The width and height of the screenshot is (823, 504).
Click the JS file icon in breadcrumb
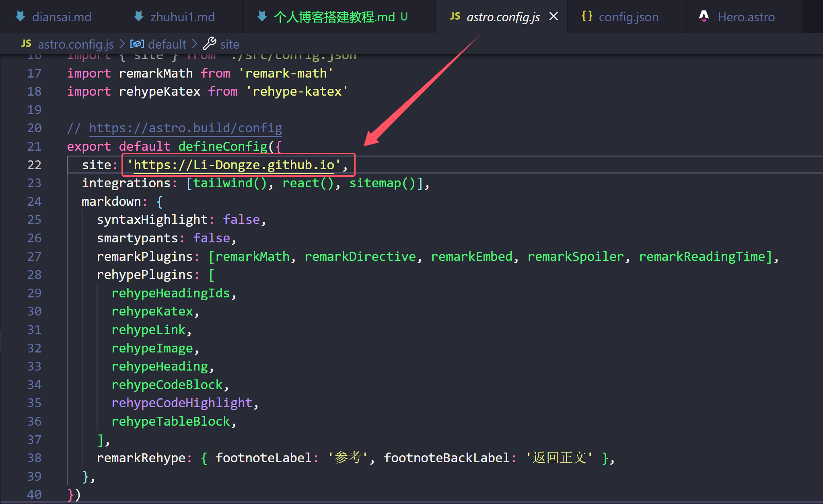(x=26, y=43)
